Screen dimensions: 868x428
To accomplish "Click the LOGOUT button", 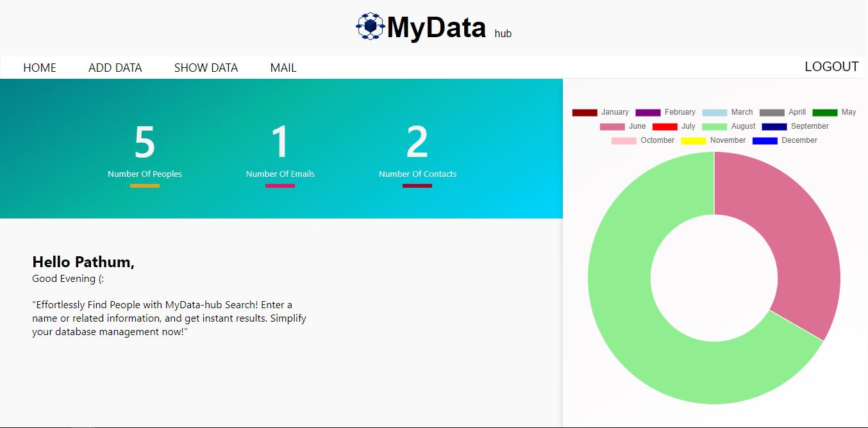I will (x=831, y=66).
